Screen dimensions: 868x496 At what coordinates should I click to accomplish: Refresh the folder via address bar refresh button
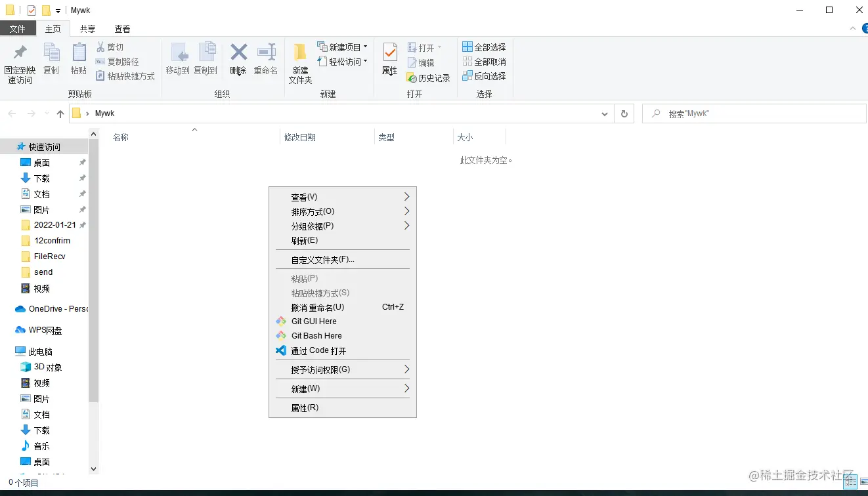(624, 114)
